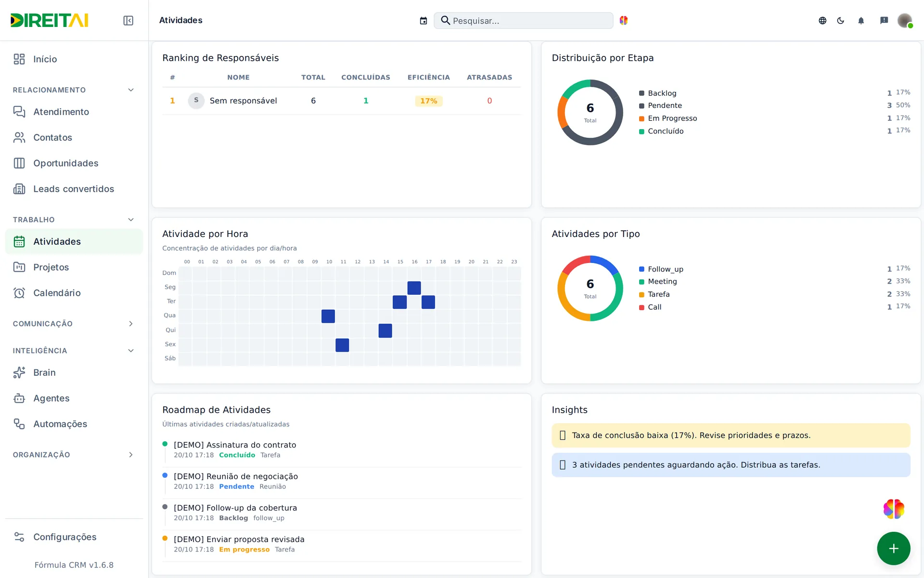
Task: Open [DEMO] Enviar proposta revisada activity
Action: [x=239, y=539]
